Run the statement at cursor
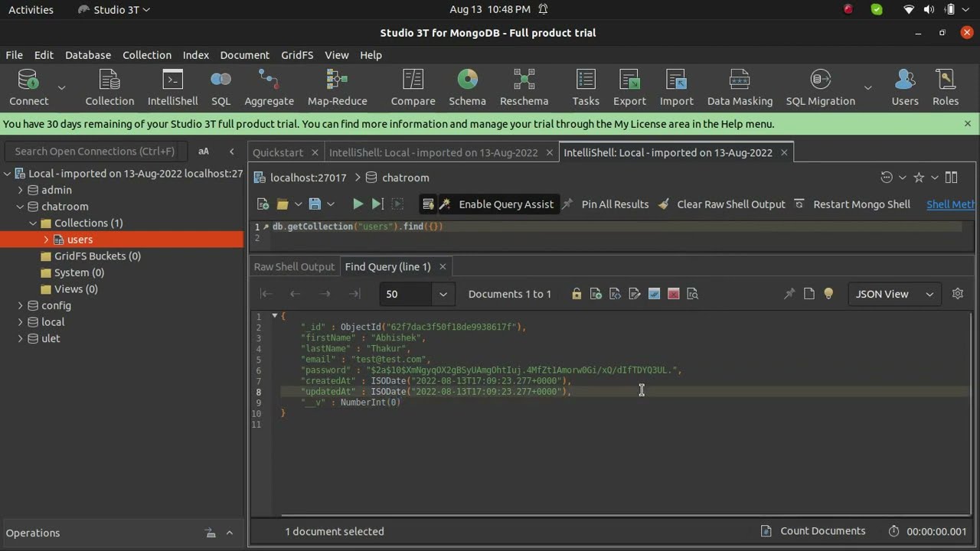The image size is (980, 551). 377,204
